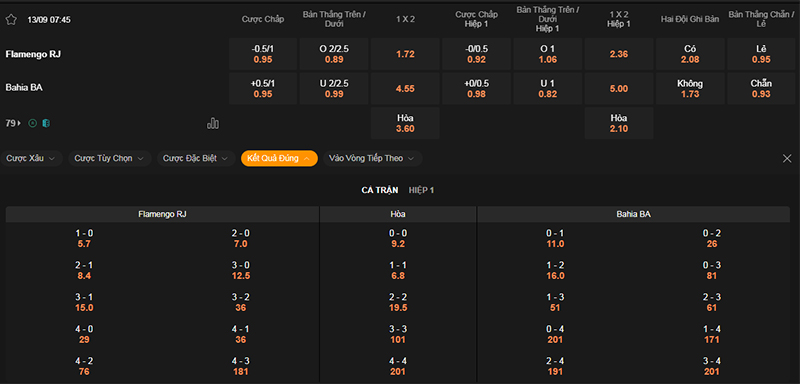Click the teal pitch tracker icon
This screenshot has height=384, width=800.
(x=46, y=123)
